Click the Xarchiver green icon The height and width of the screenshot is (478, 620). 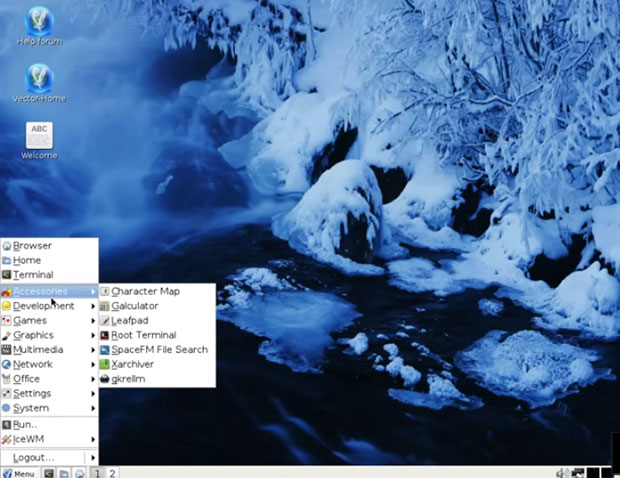point(104,364)
